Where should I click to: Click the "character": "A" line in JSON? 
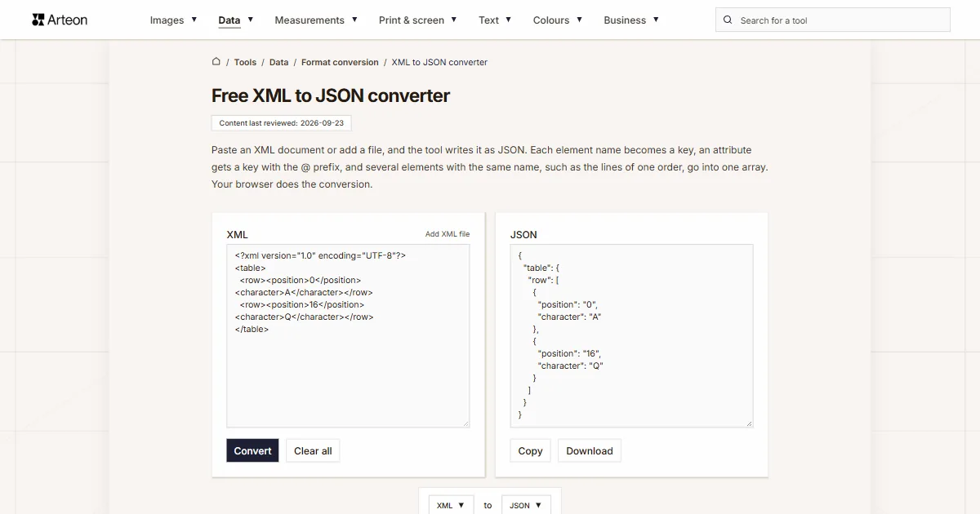tap(569, 317)
